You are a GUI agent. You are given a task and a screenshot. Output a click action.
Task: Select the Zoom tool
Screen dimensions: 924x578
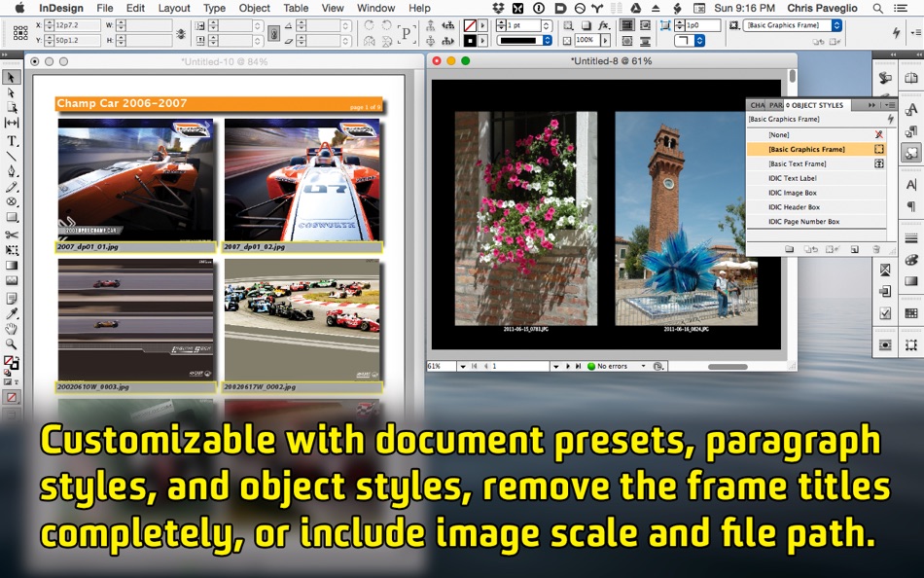12,343
